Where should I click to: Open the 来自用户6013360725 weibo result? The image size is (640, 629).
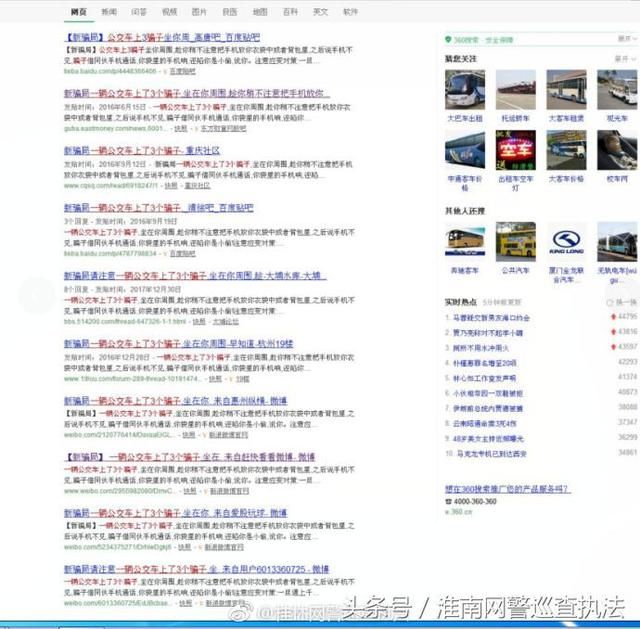coord(197,569)
